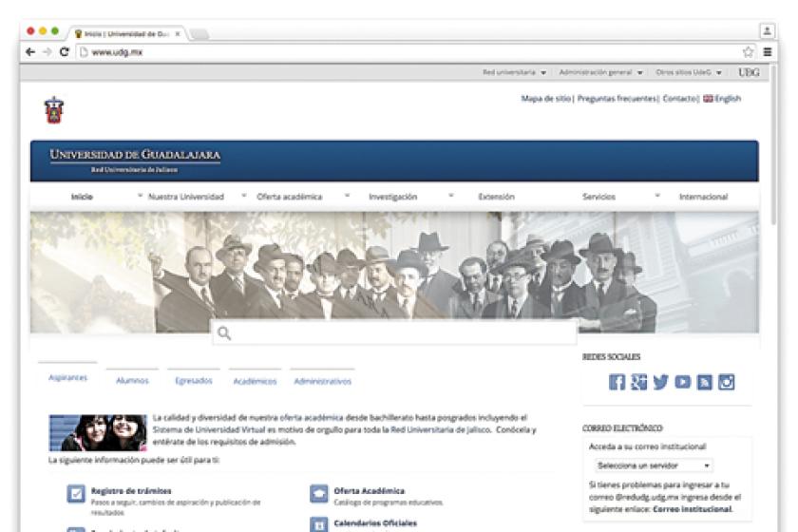Follow the Oferta Académica bold link

click(369, 491)
